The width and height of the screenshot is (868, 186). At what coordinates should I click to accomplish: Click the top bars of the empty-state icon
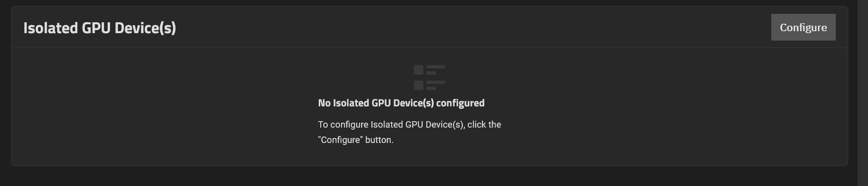pos(435,70)
